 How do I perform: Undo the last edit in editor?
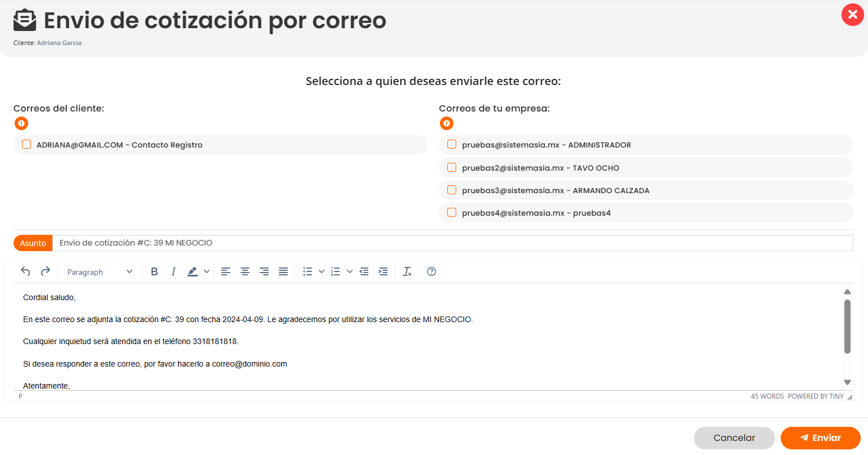pos(25,271)
